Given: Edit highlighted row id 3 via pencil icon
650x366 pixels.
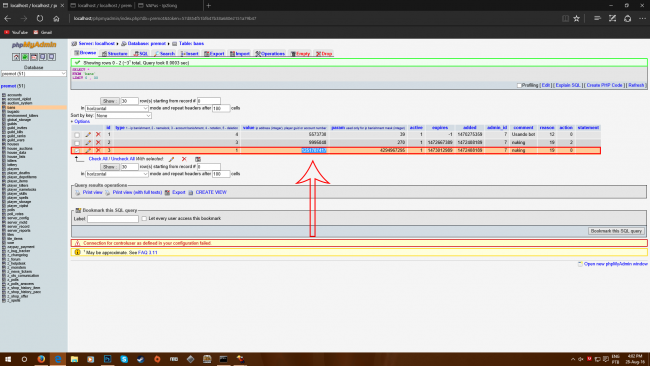Looking at the screenshot, I should click(88, 150).
